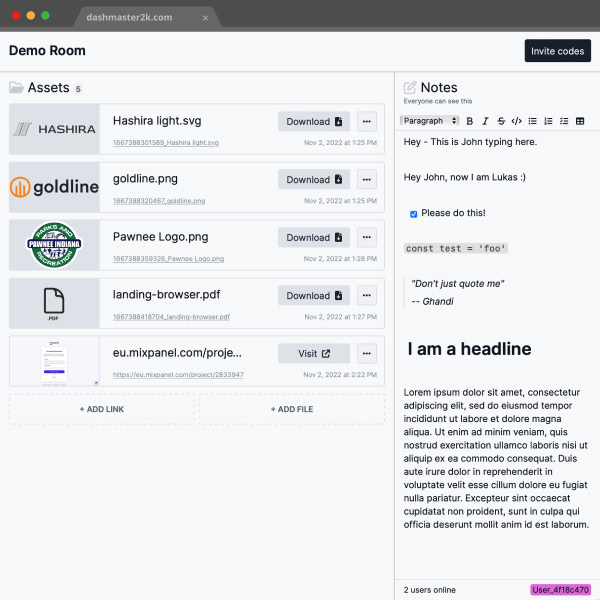601x600 pixels.
Task: Click the User_4f18c470 badge
Action: tap(560, 590)
